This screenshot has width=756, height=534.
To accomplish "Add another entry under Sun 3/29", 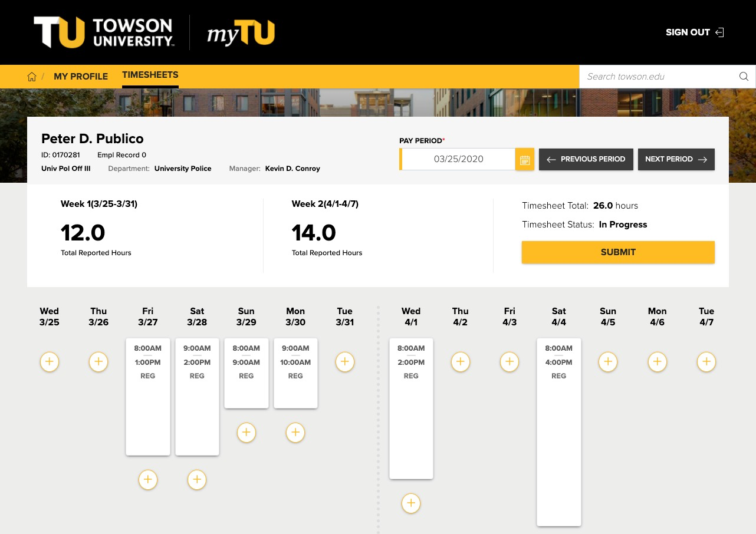I will pyautogui.click(x=246, y=433).
